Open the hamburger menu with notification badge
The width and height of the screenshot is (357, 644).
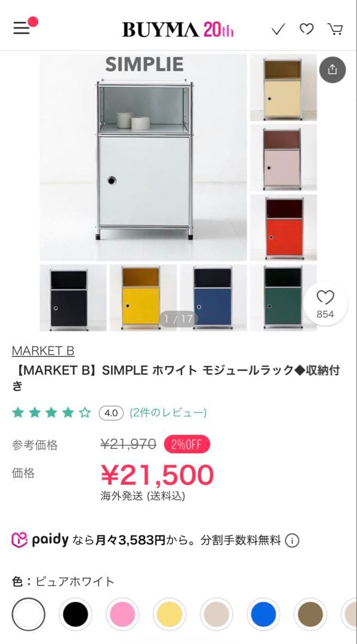(x=21, y=28)
